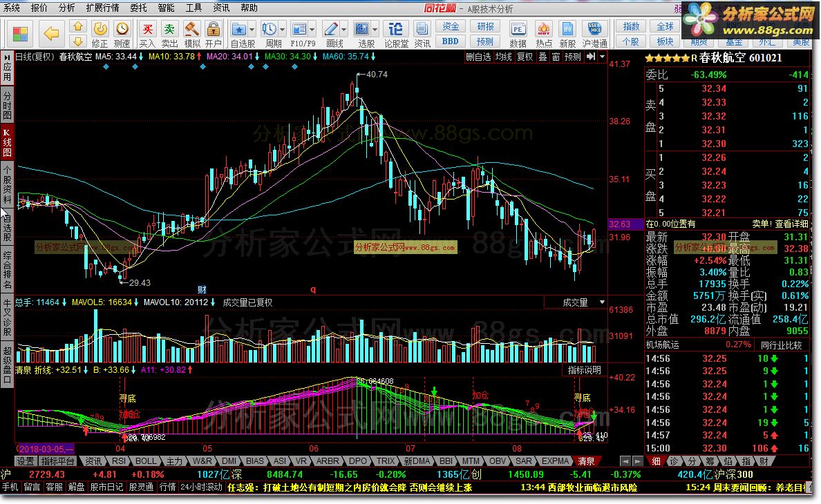The height and width of the screenshot is (504, 821).
Task: Click the up arrow toolbar icon
Action: pos(77,26)
